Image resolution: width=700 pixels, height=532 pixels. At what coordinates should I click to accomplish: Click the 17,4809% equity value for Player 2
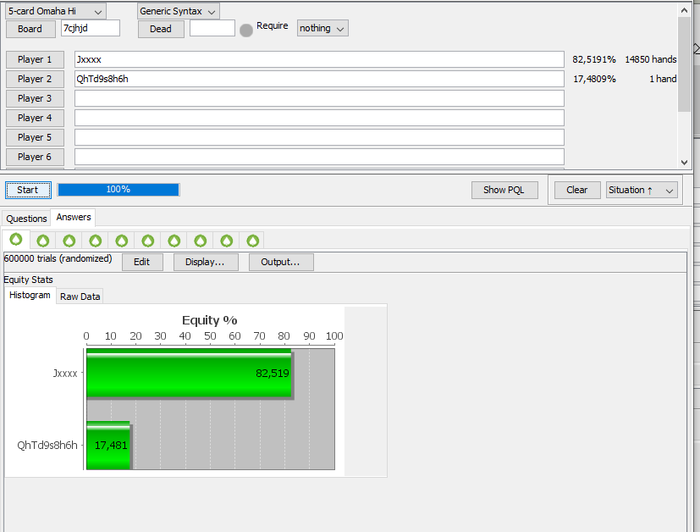pyautogui.click(x=594, y=79)
